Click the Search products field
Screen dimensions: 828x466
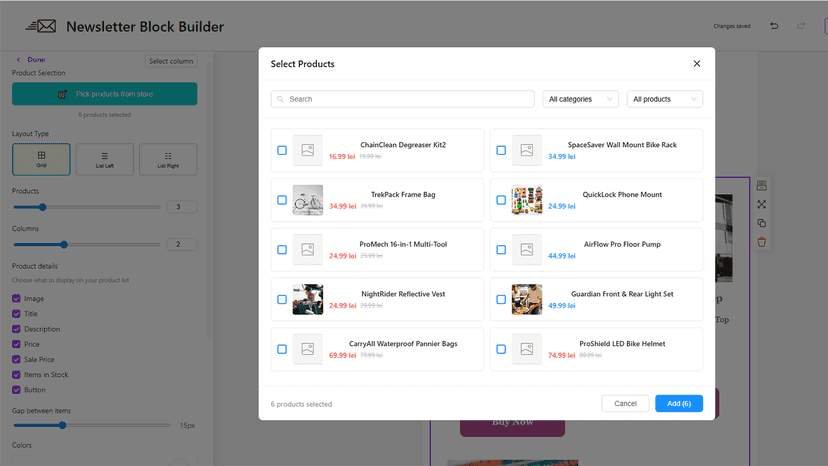coord(402,99)
